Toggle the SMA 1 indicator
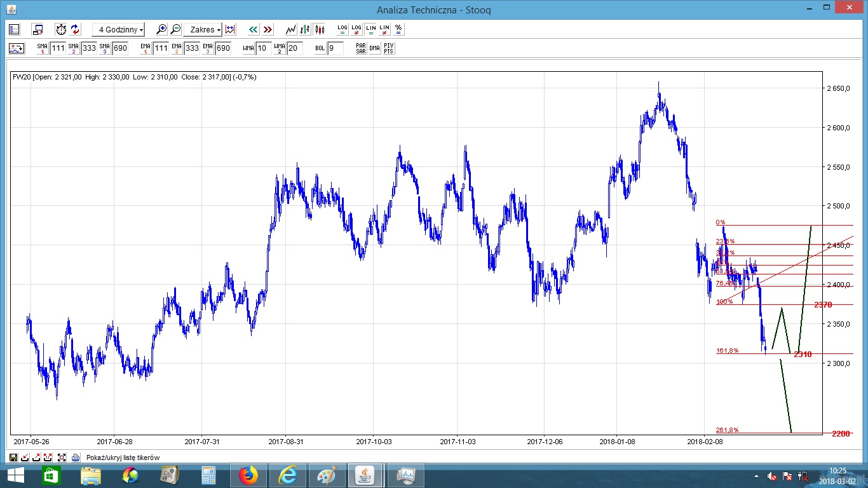The image size is (868, 488). (42, 48)
